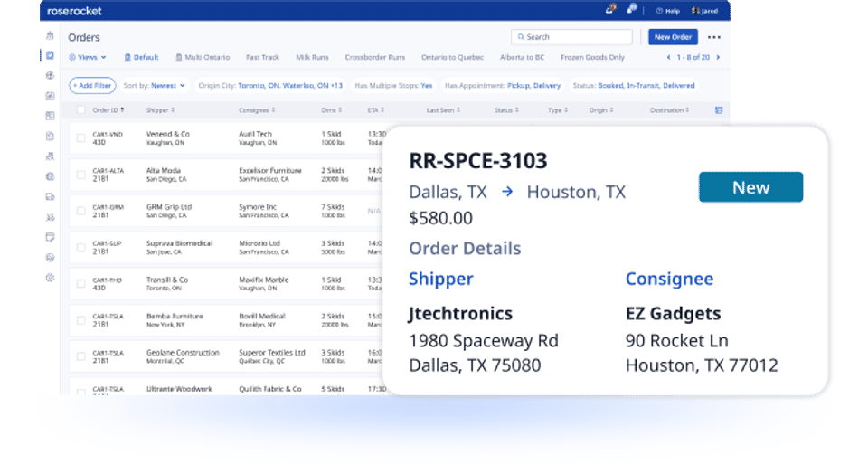Open the Frozen Goods Only view
The width and height of the screenshot is (868, 474).
coord(592,57)
